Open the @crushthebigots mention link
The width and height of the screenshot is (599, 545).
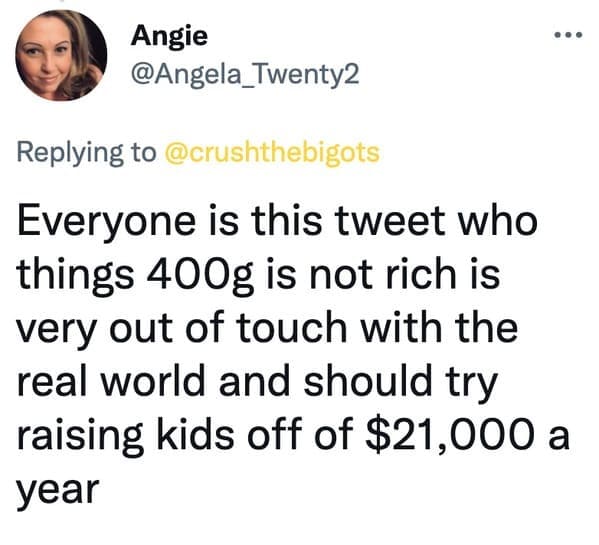pos(272,153)
